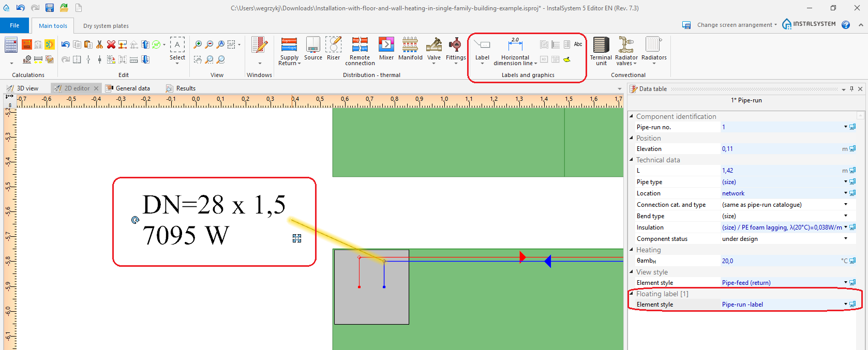Screen dimensions: 868x350
Task: Close the 2D editor tab
Action: pyautogui.click(x=96, y=88)
